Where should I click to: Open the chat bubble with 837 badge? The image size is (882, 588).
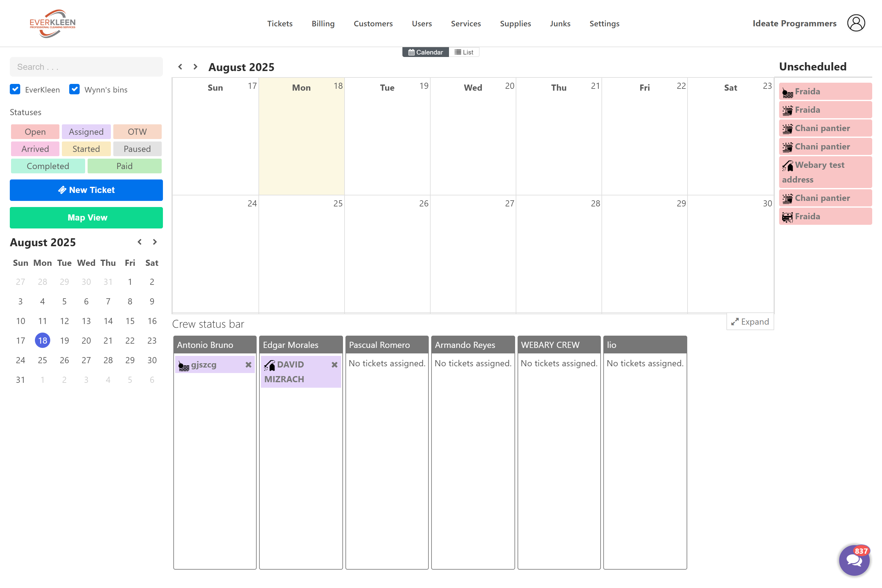(x=854, y=560)
